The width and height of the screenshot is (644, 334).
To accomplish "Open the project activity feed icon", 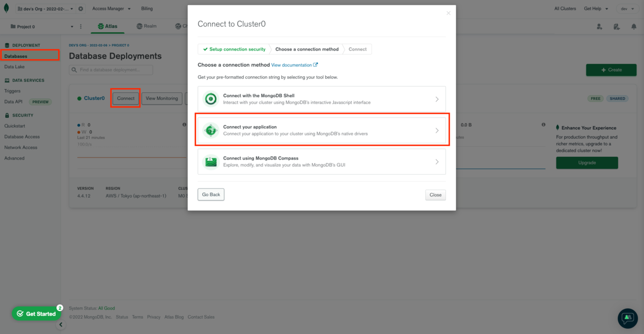I will (617, 26).
